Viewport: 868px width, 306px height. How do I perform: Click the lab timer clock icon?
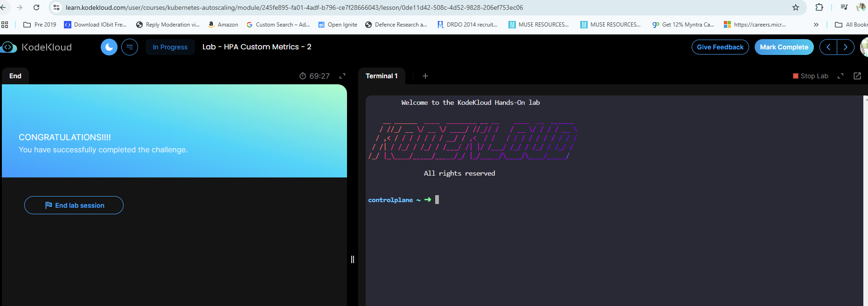click(303, 76)
